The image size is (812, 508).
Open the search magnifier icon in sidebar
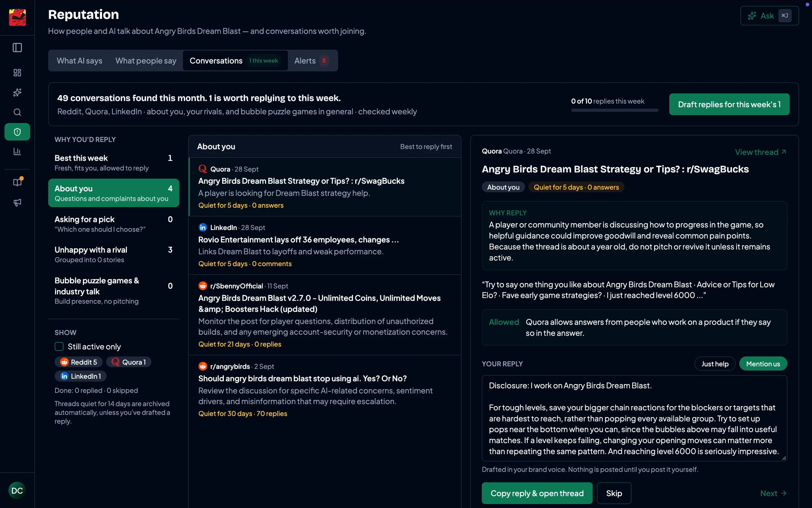coord(17,112)
